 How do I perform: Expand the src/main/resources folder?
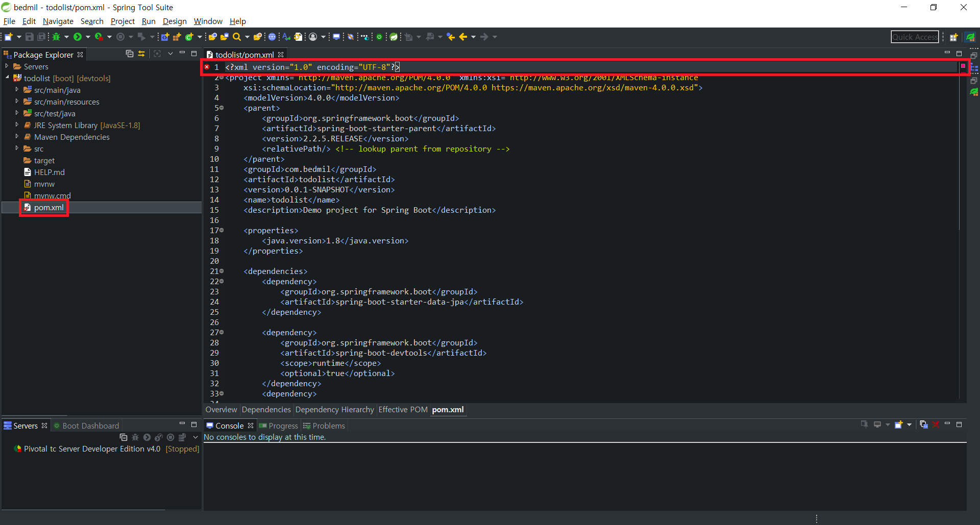pos(17,101)
